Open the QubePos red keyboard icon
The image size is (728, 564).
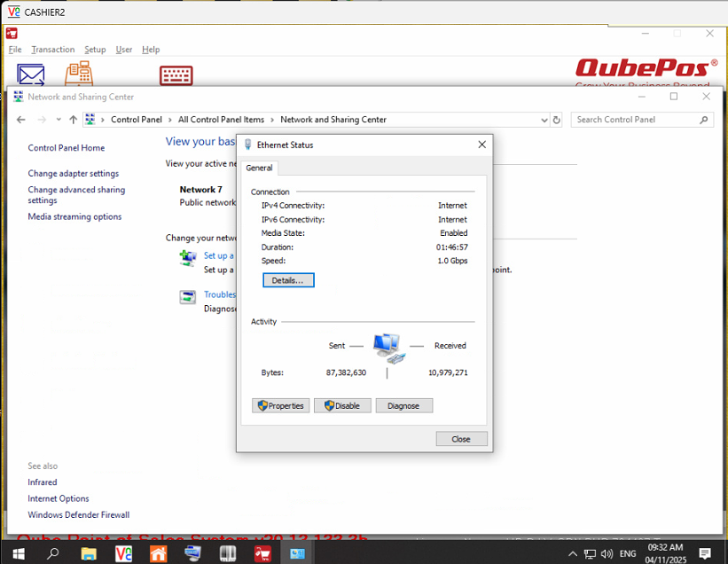(x=176, y=75)
